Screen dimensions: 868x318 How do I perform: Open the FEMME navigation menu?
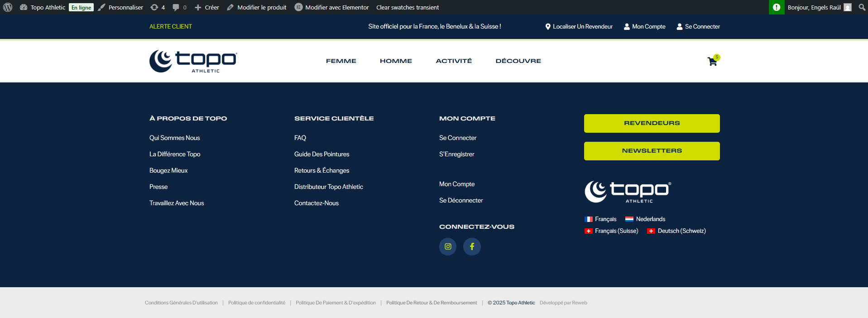click(x=341, y=61)
